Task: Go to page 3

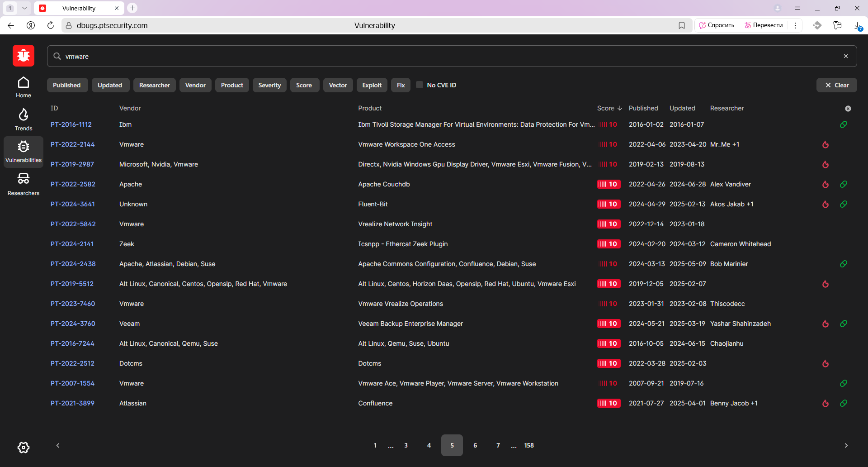Action: 406,445
